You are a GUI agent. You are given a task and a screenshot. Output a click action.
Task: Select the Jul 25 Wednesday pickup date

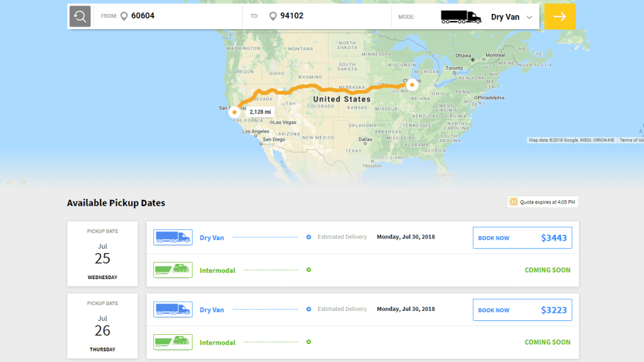pos(103,254)
